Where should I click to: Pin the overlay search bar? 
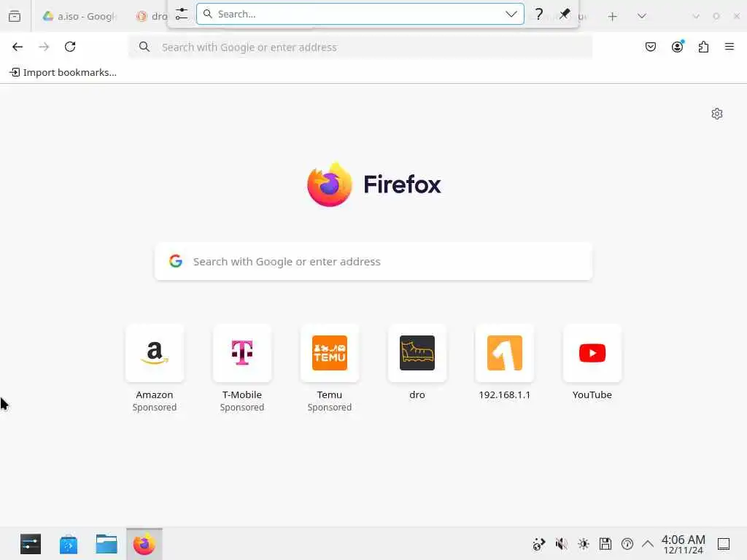(x=564, y=14)
